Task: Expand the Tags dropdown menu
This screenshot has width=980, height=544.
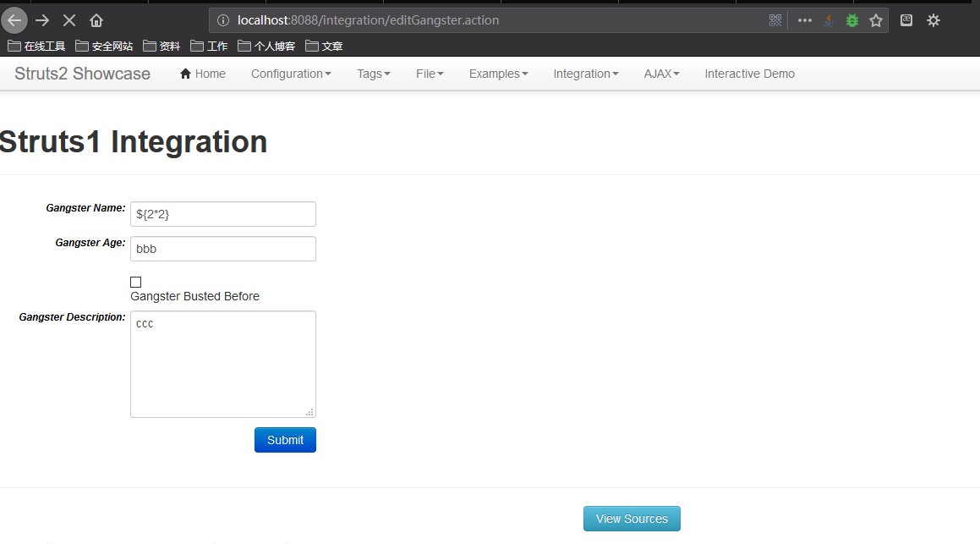Action: click(374, 74)
